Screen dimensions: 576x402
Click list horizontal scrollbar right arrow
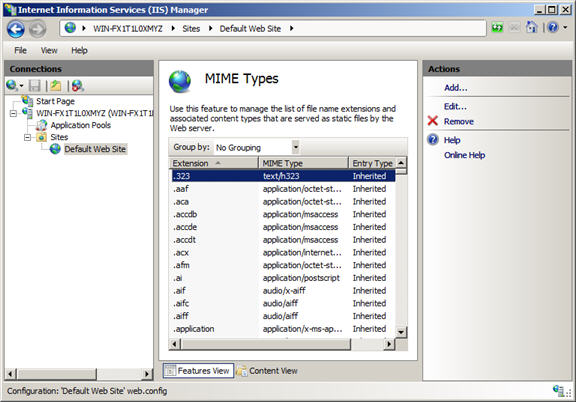389,344
